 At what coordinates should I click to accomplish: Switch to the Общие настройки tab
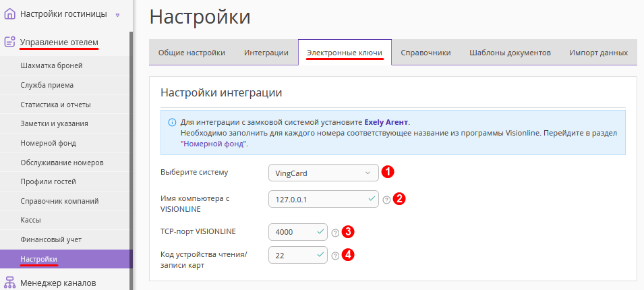click(192, 53)
